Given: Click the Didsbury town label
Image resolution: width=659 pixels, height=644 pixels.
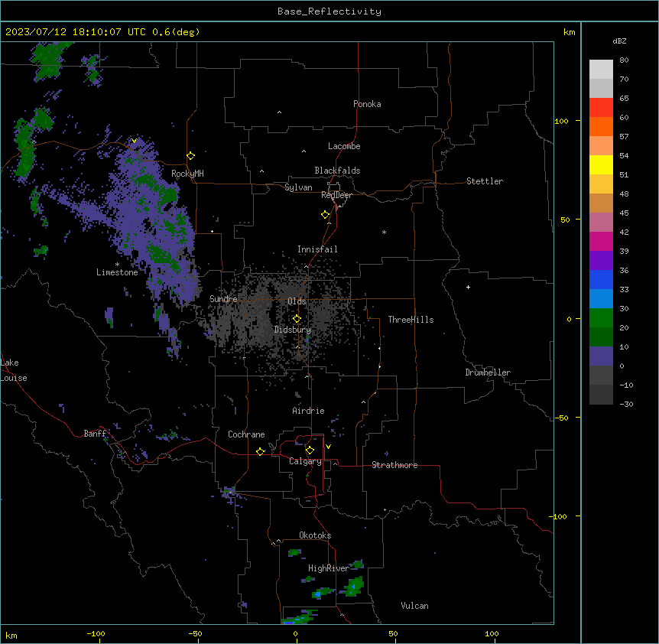Looking at the screenshot, I should (293, 330).
